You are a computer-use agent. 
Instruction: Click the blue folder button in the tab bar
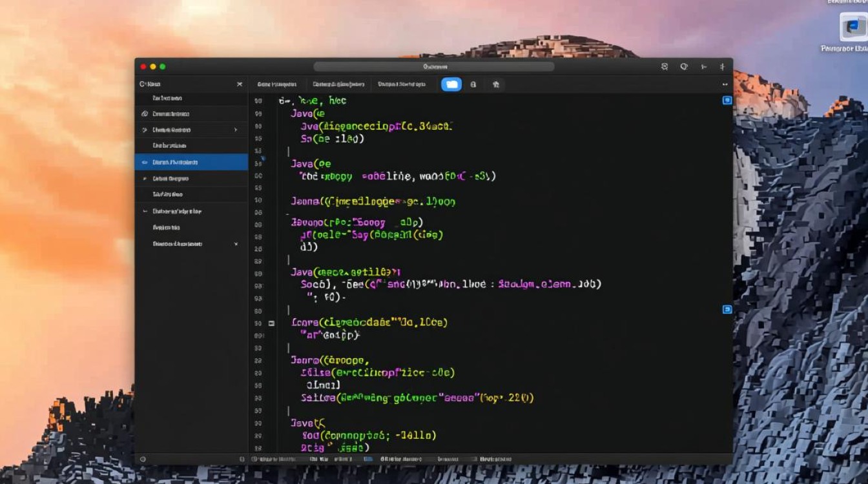click(x=451, y=84)
